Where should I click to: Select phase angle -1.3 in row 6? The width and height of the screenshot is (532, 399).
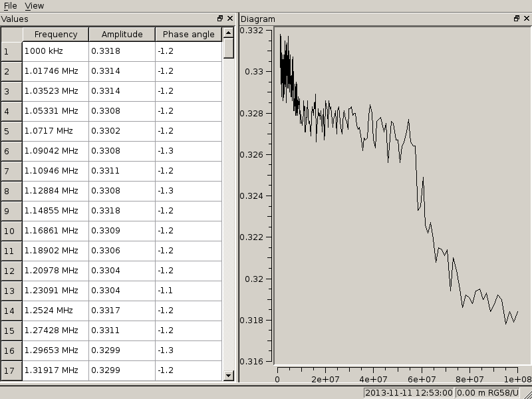[188, 152]
